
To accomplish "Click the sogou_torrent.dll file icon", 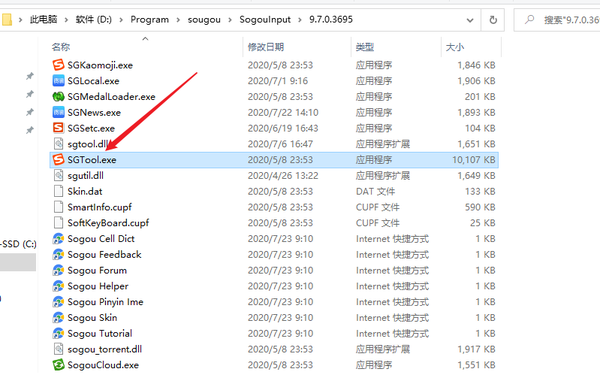I will tap(58, 349).
